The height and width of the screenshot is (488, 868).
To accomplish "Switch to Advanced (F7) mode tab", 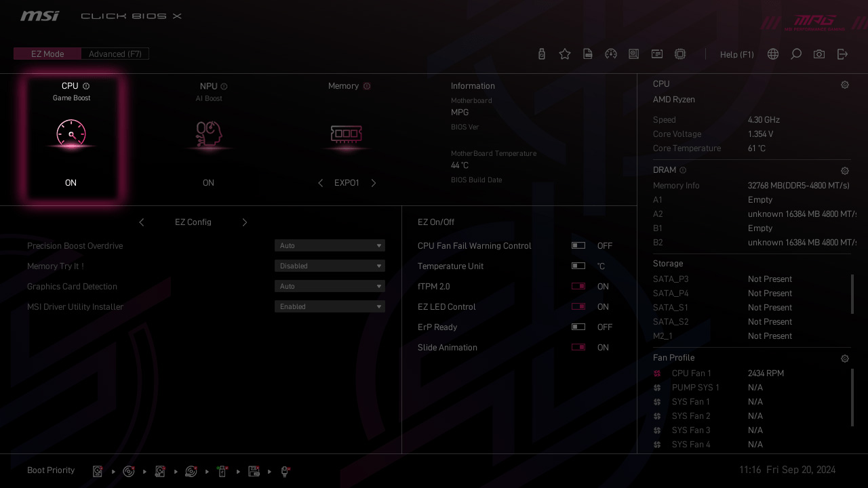I will click(115, 54).
